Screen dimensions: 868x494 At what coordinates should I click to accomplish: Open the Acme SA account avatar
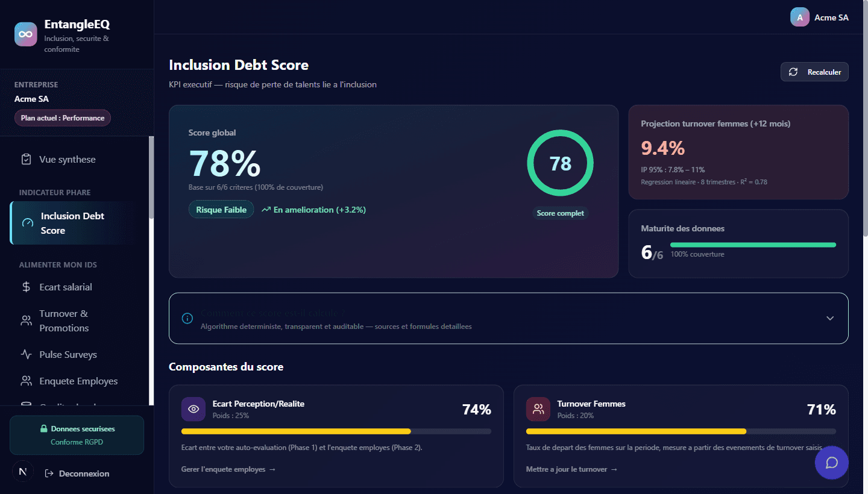click(800, 17)
